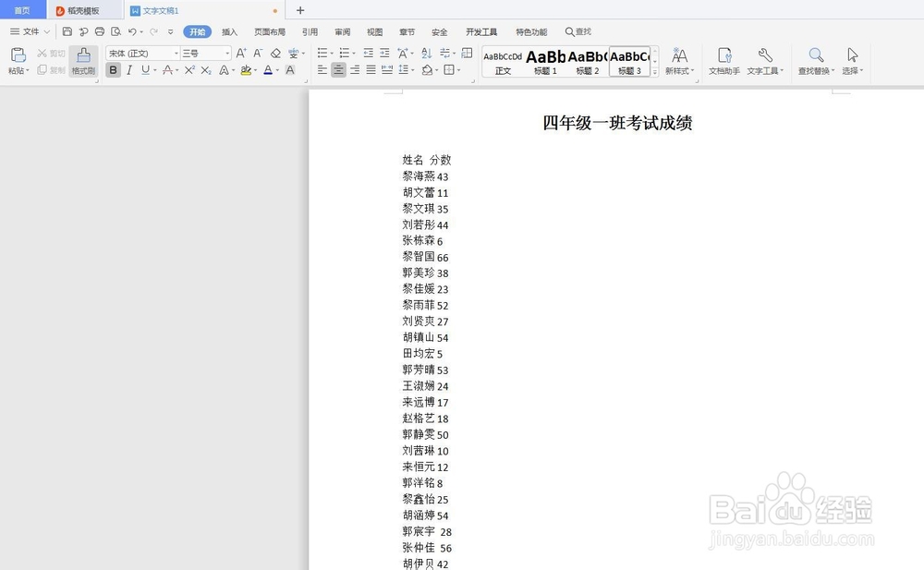Click the Save icon in quick access toolbar
924x570 pixels.
[x=67, y=31]
